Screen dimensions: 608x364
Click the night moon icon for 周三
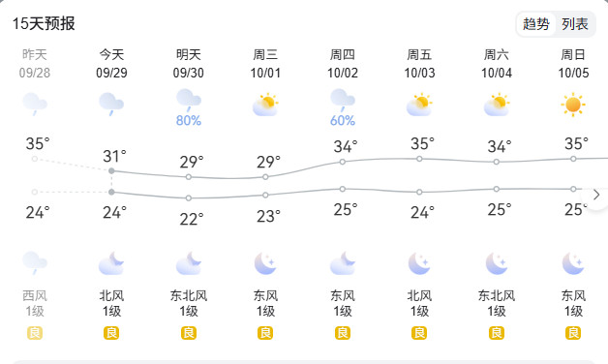click(x=265, y=263)
